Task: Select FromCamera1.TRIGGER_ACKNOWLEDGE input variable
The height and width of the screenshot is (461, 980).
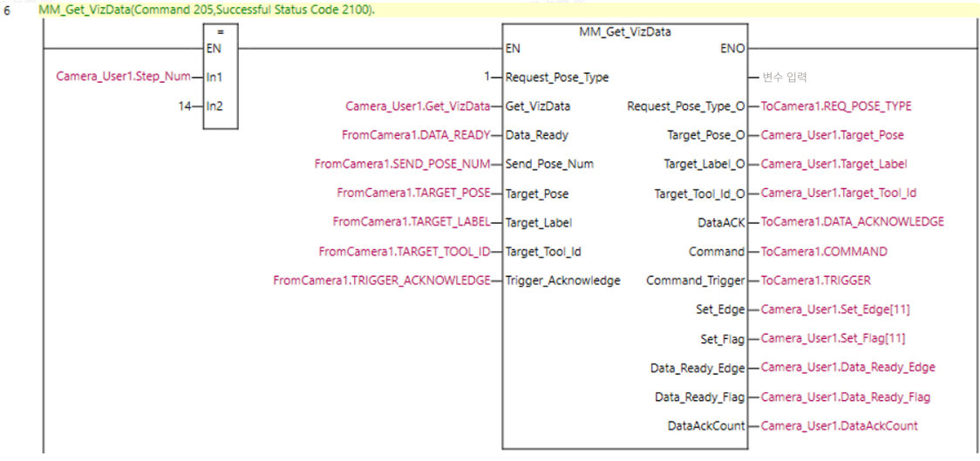Action: coord(381,281)
